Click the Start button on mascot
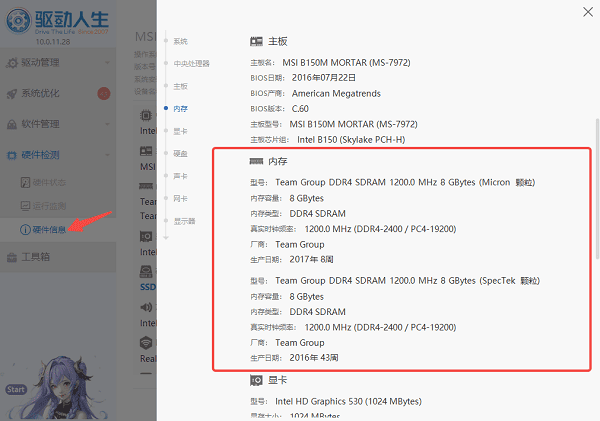Viewport: 600px width, 421px height. point(15,389)
